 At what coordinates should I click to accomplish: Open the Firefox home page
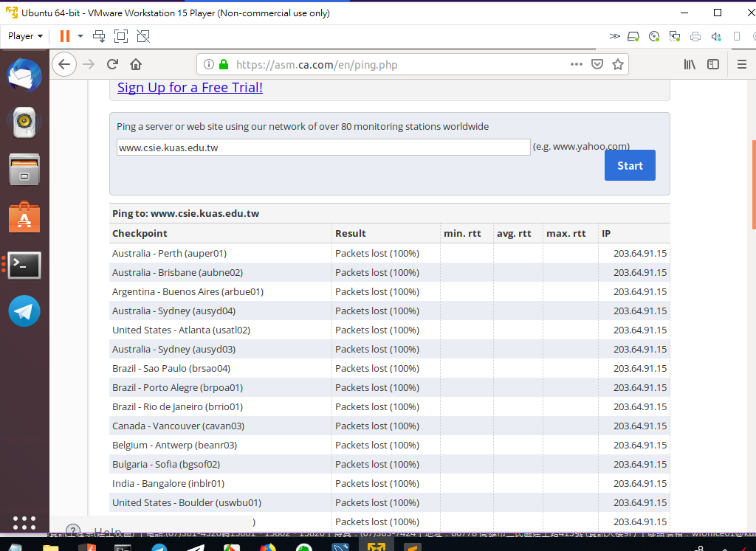pos(136,64)
